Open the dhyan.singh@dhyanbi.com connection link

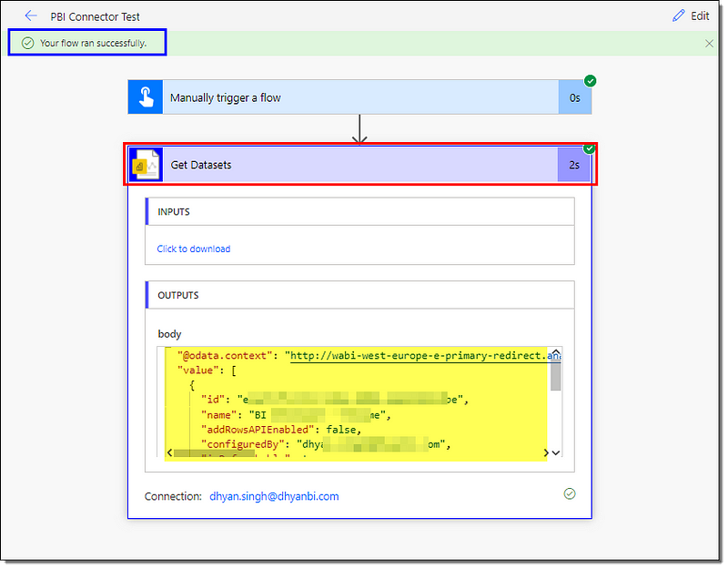274,496
